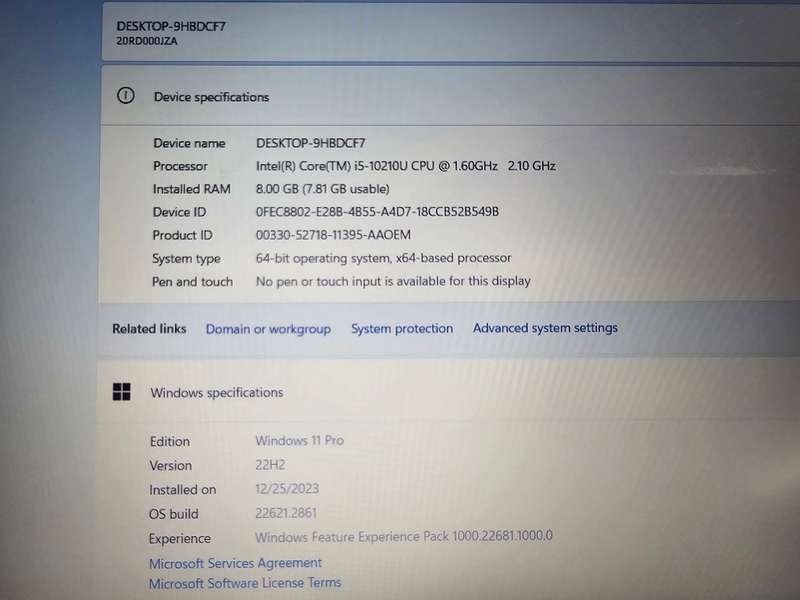Click the Edition label
800x600 pixels.
[169, 441]
